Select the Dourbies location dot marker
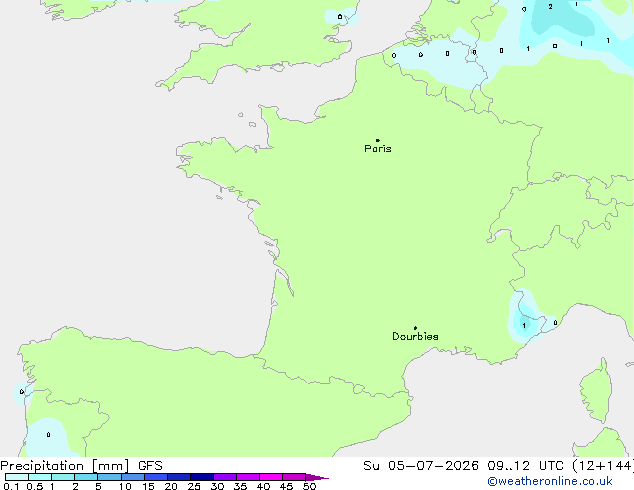The height and width of the screenshot is (490, 634). pos(415,328)
